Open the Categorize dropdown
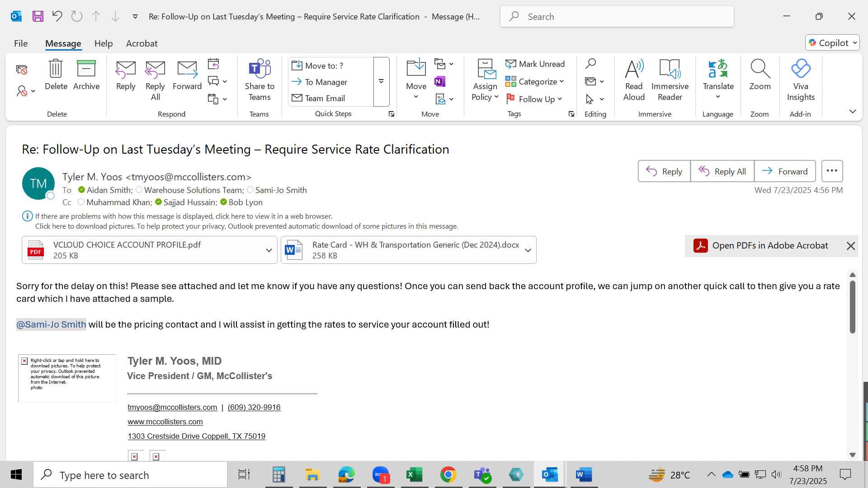 535,82
